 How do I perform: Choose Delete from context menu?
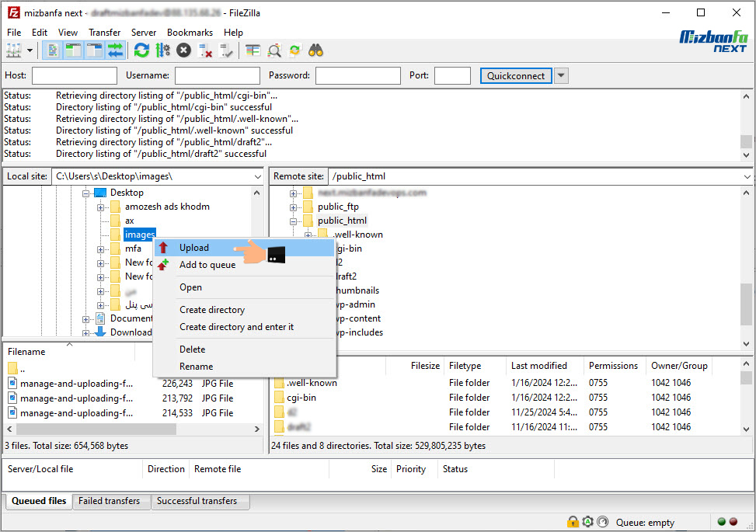click(x=245, y=349)
